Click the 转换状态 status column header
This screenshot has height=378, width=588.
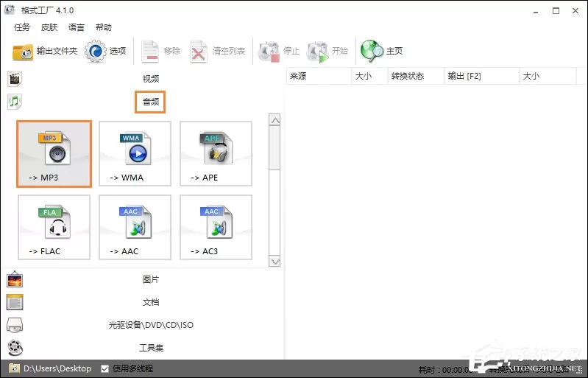click(417, 76)
